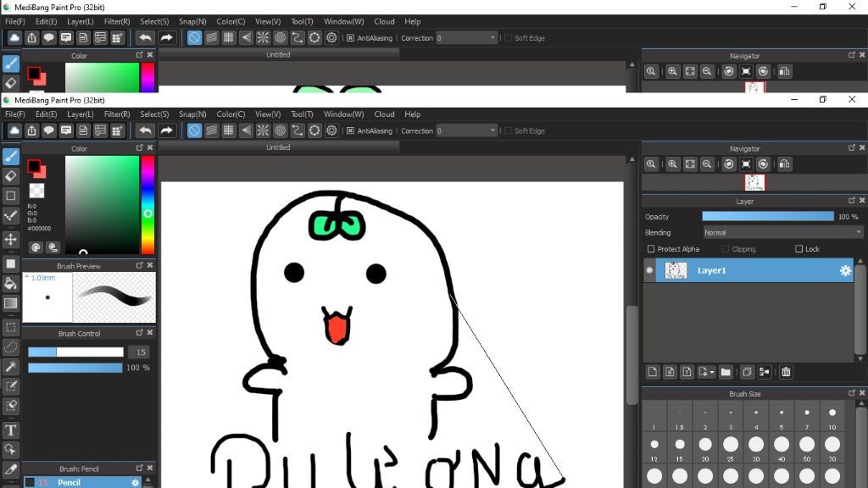
Task: Delete layer with the trash icon
Action: click(x=786, y=372)
